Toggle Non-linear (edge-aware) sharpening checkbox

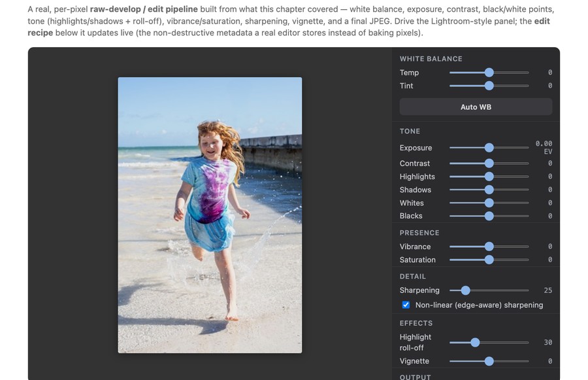click(x=406, y=305)
